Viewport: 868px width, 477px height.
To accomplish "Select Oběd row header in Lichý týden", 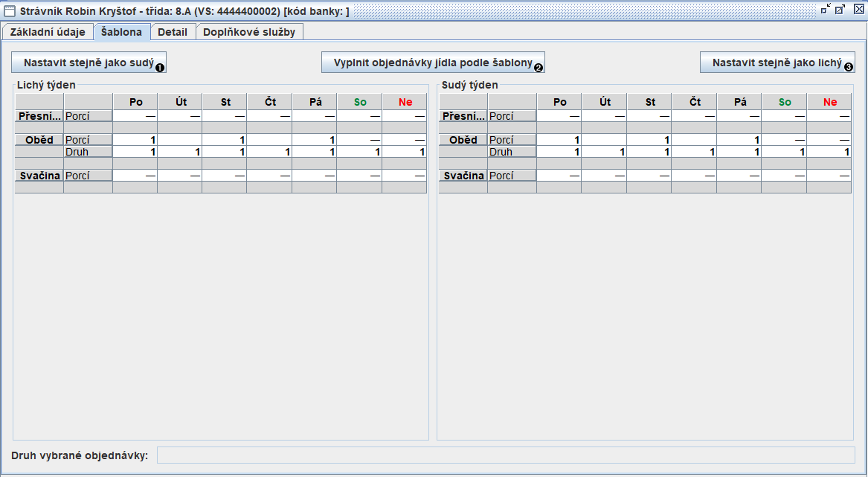I will pyautogui.click(x=39, y=140).
